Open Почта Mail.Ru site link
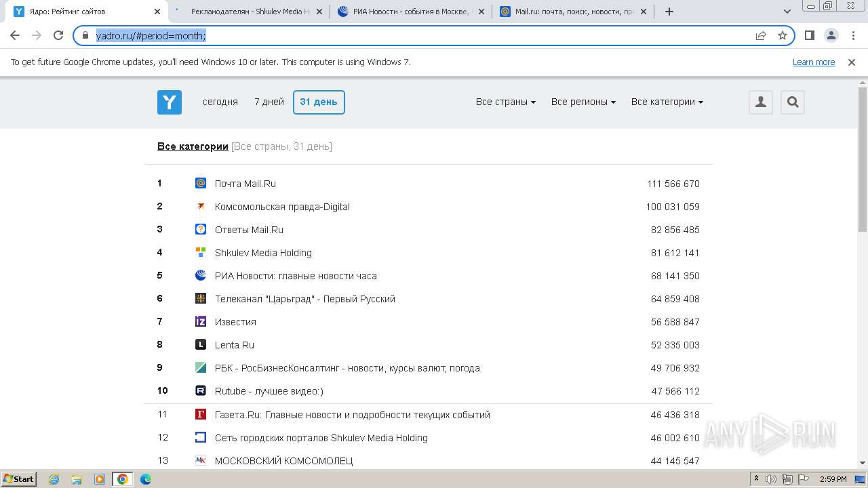868x488 pixels. coord(245,184)
